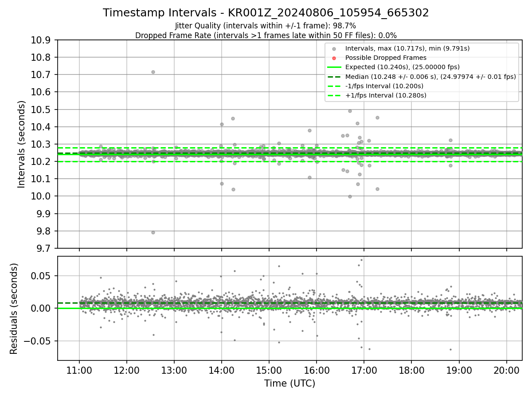The width and height of the screenshot is (532, 399).
Task: Click the '10.3' y-axis tick label
Action: (42, 144)
